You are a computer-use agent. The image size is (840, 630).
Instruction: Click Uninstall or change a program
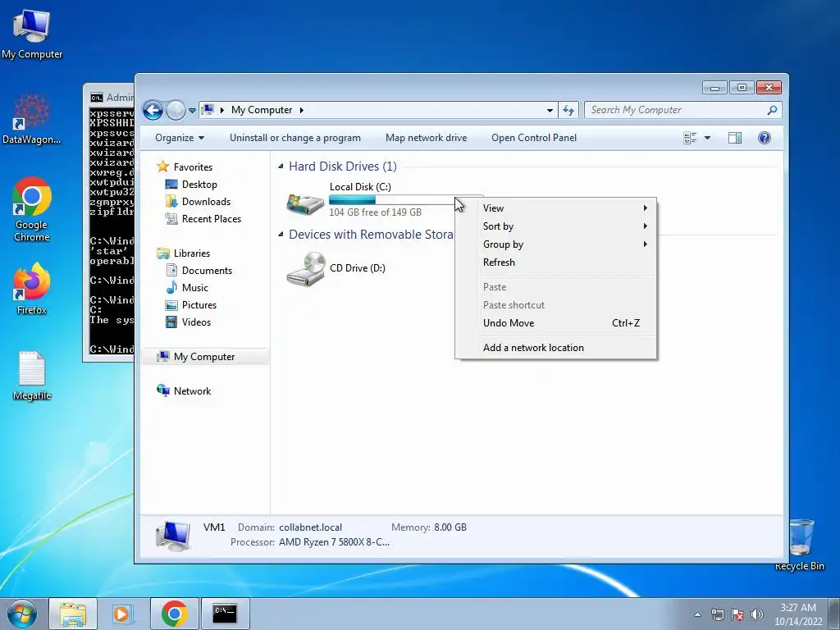click(x=295, y=138)
